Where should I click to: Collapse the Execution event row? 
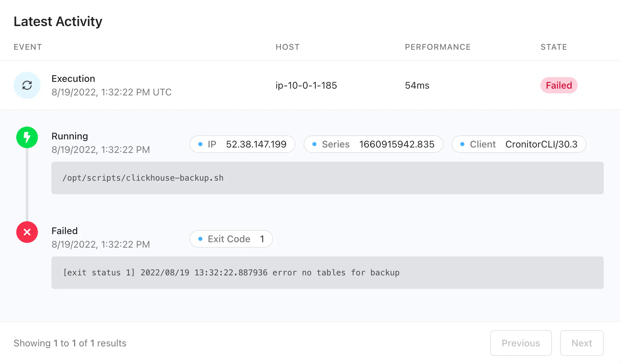pyautogui.click(x=310, y=85)
